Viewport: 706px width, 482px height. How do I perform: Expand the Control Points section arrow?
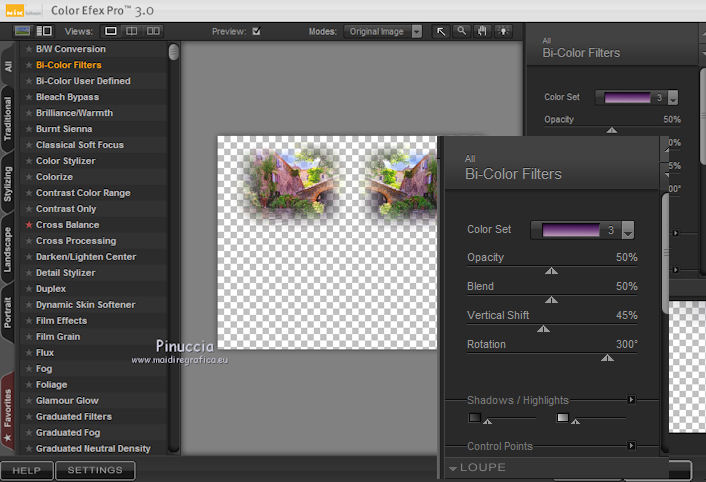tap(631, 446)
